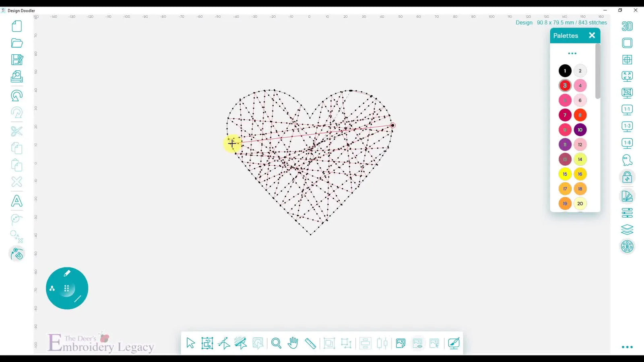Set zoom to 1:6 scale
This screenshot has height=362, width=644.
(x=627, y=143)
